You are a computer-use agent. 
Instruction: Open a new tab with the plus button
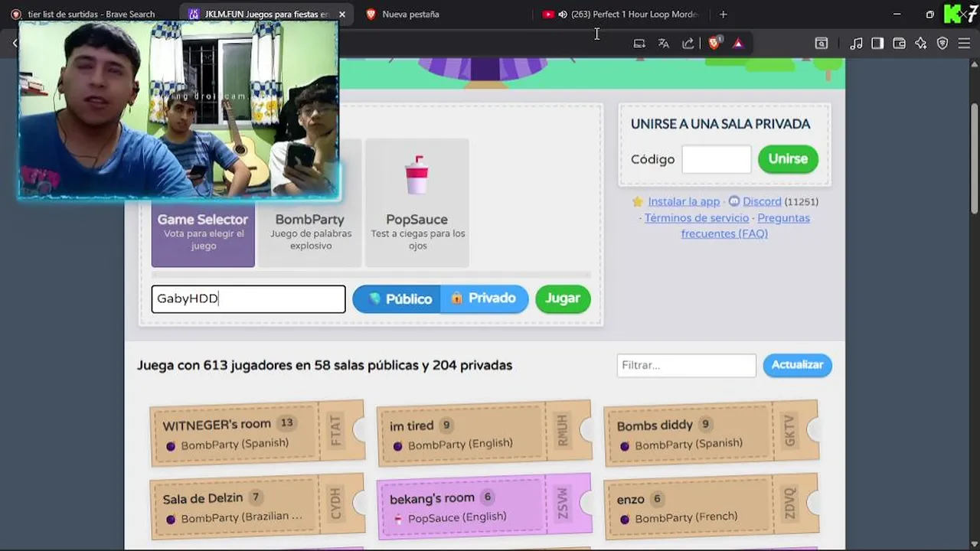pyautogui.click(x=723, y=14)
